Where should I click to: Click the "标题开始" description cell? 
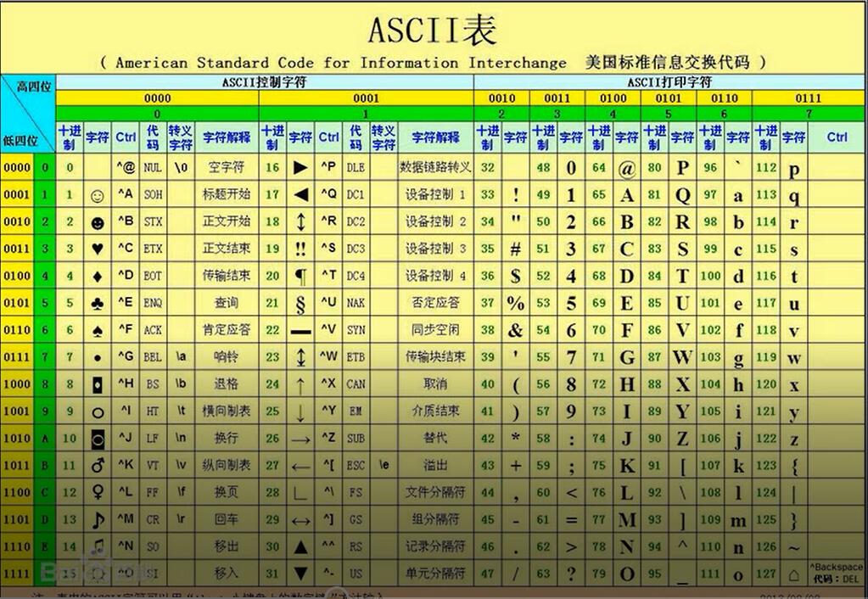227,193
